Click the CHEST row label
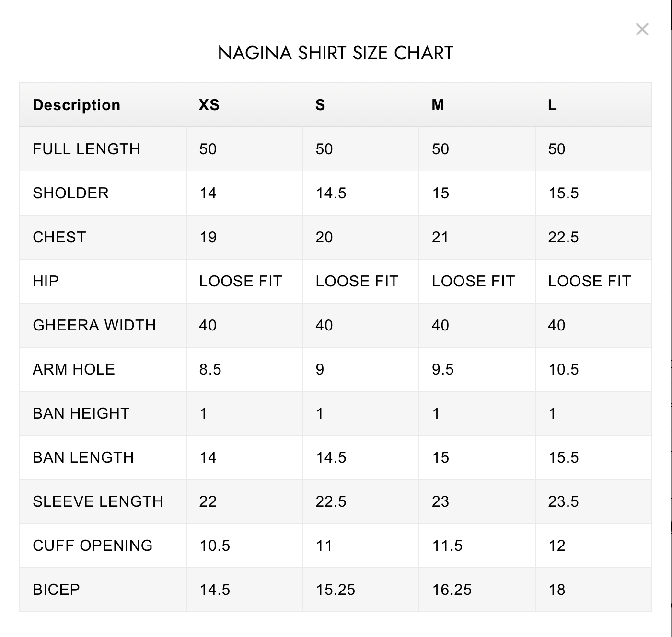Screen dimensions: 672x637 pos(58,237)
